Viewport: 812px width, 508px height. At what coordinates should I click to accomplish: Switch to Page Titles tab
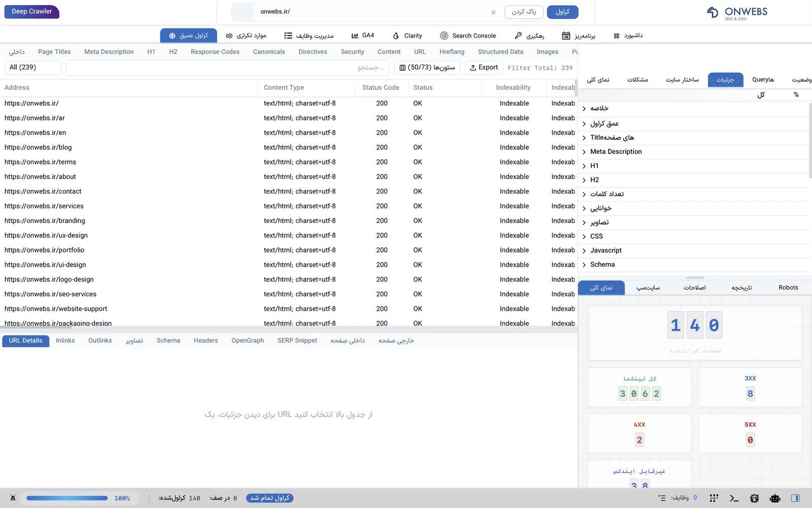click(x=54, y=52)
